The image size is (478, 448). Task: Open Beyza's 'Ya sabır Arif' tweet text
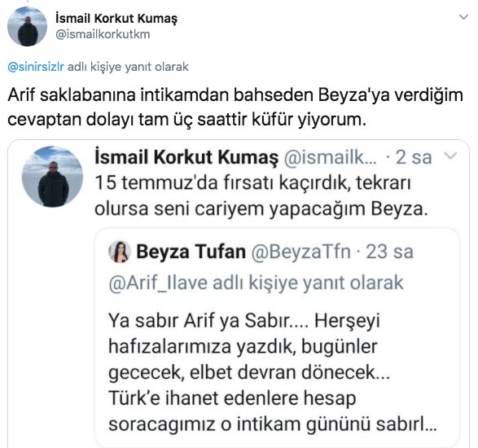(x=273, y=372)
